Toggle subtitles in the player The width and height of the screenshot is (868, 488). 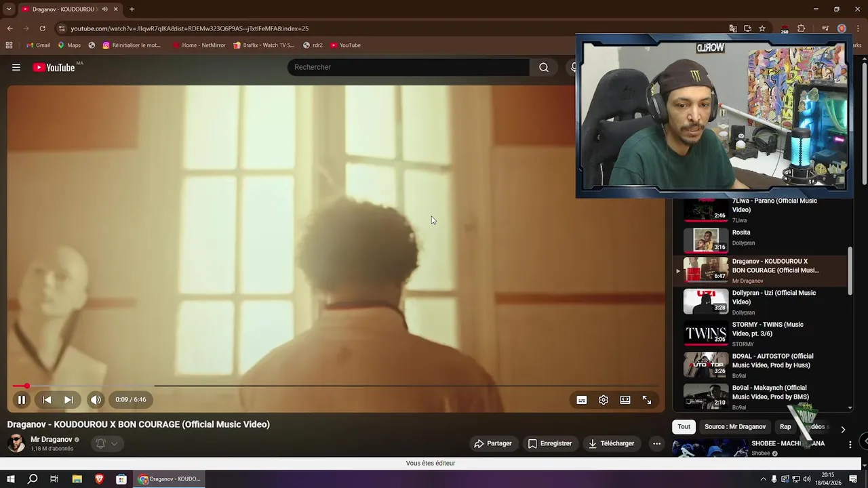point(582,400)
